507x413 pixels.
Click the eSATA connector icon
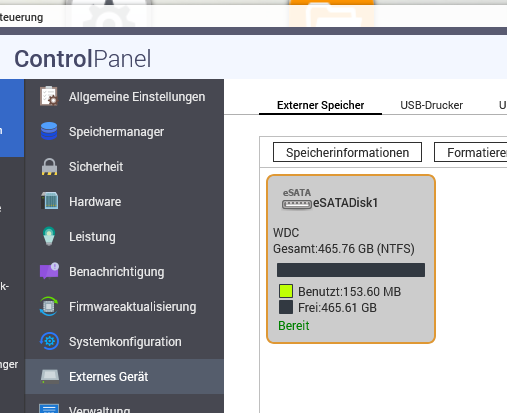click(x=297, y=199)
